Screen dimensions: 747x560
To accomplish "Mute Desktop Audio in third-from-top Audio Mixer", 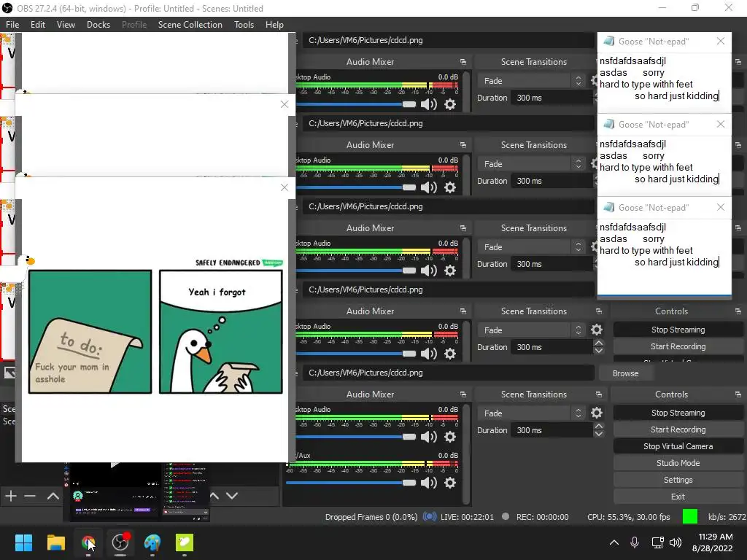I will pos(429,271).
